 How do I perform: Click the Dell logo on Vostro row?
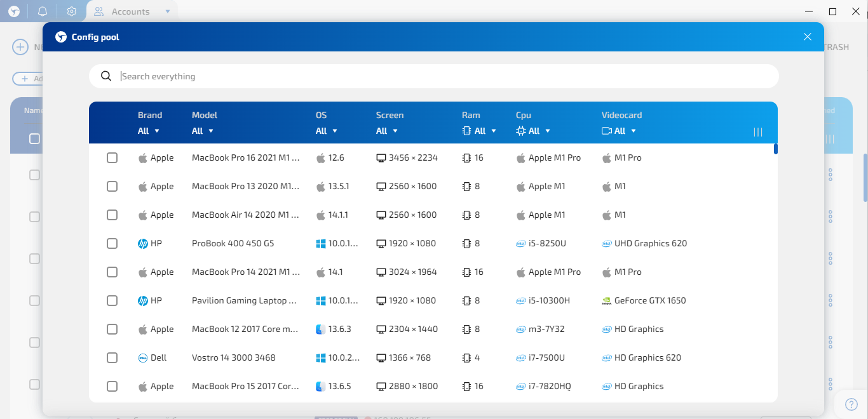coord(143,357)
